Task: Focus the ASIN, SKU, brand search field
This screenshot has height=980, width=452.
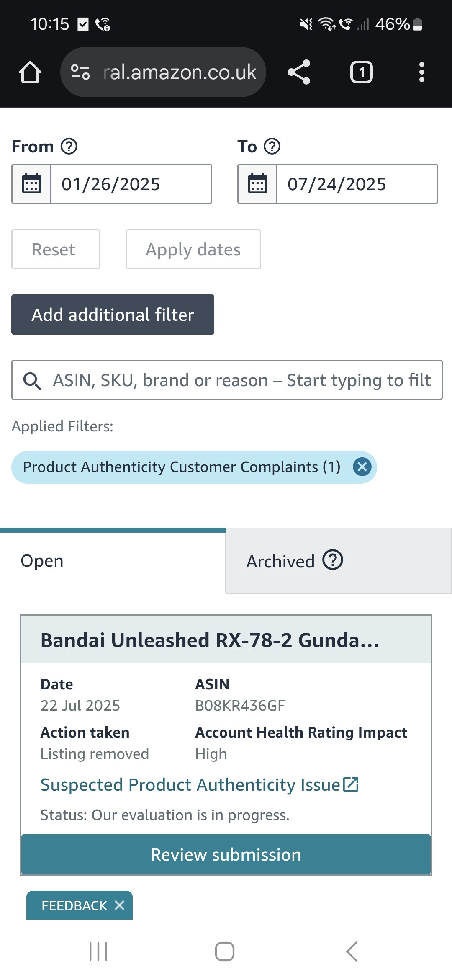Action: pyautogui.click(x=241, y=380)
